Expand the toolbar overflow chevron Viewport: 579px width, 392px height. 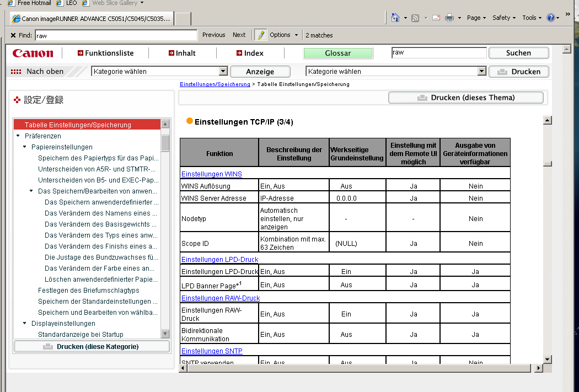point(567,14)
